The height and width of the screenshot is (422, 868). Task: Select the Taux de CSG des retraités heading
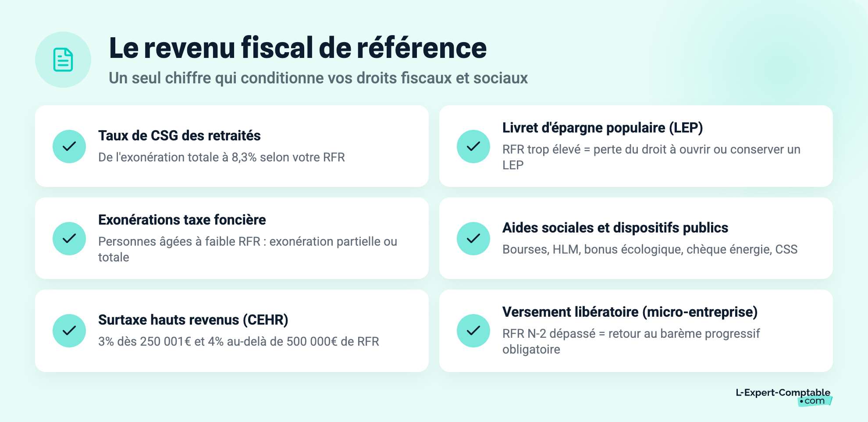pyautogui.click(x=179, y=136)
